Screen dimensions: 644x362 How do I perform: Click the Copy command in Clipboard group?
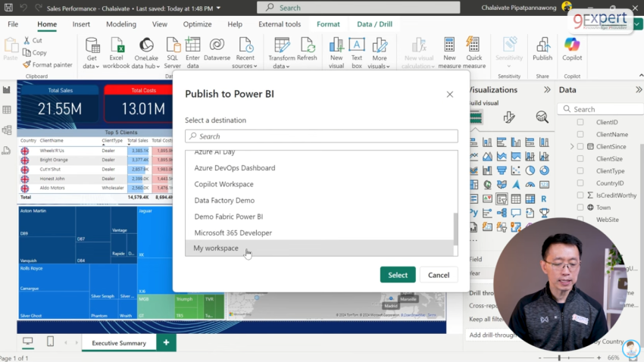tap(35, 52)
